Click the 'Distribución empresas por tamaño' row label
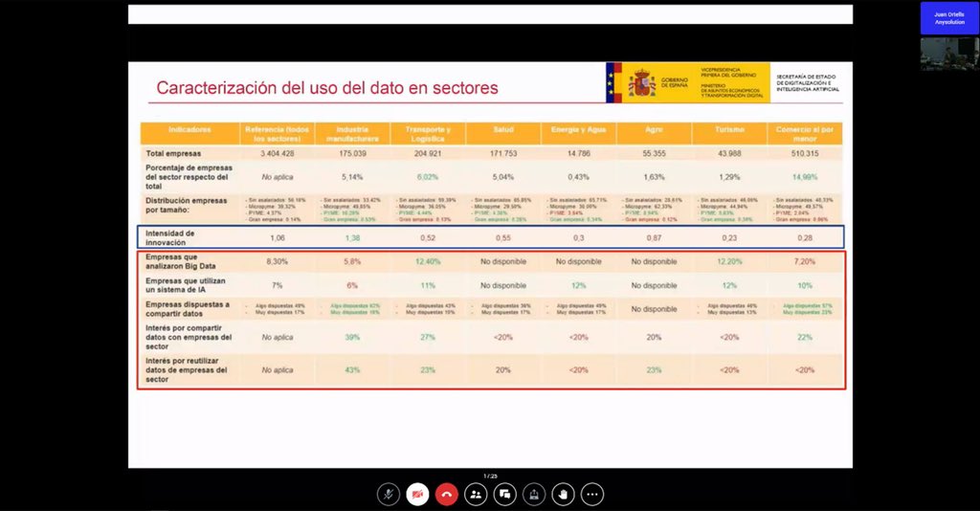This screenshot has height=511, width=980. pos(187,206)
